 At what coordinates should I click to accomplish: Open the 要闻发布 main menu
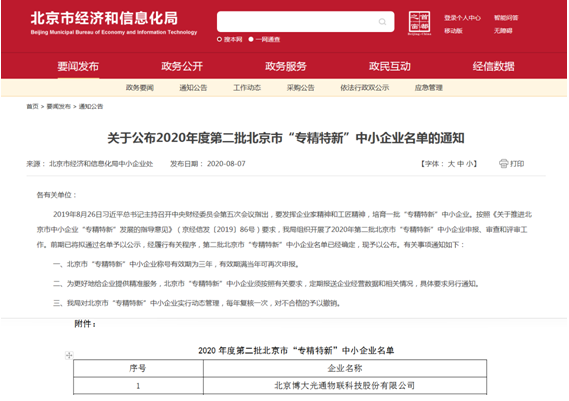point(78,66)
